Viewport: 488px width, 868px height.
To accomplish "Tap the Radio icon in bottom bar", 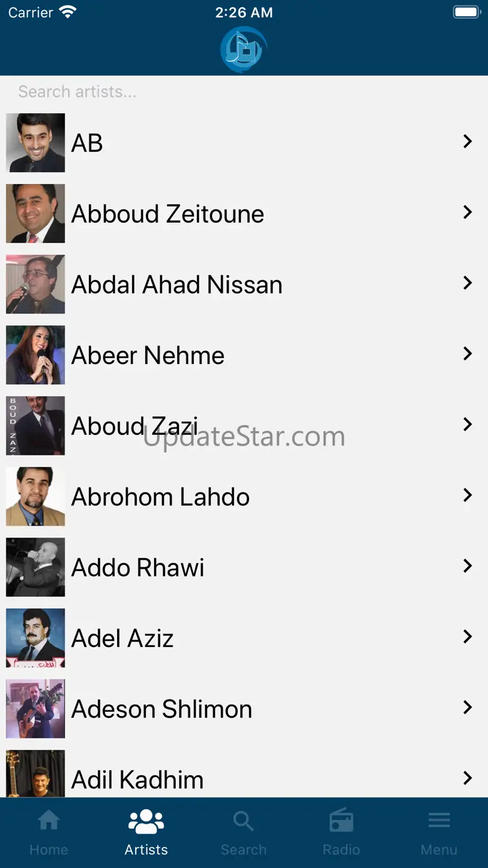I will click(342, 821).
